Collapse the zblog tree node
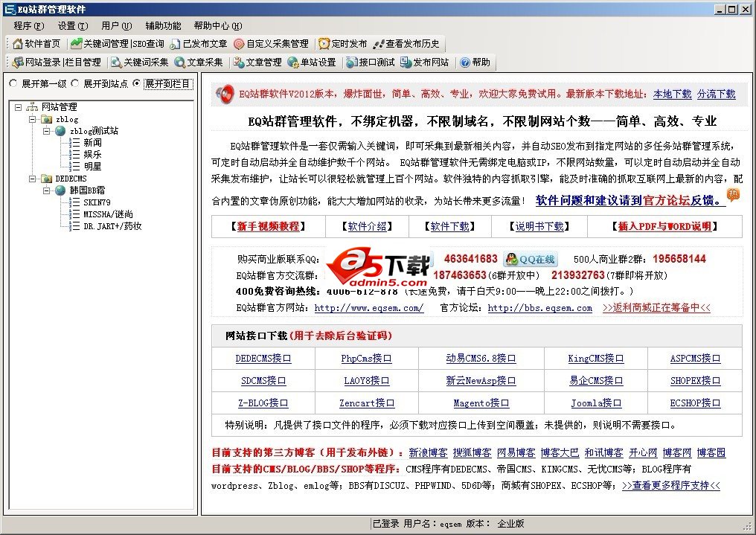The image size is (756, 535). tap(32, 119)
